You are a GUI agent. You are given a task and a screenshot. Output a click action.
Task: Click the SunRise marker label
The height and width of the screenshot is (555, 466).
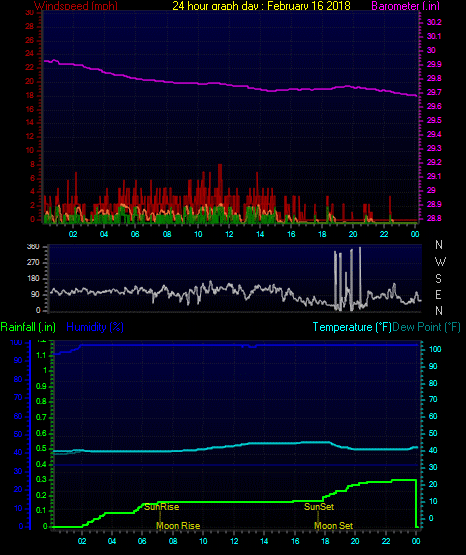[161, 507]
